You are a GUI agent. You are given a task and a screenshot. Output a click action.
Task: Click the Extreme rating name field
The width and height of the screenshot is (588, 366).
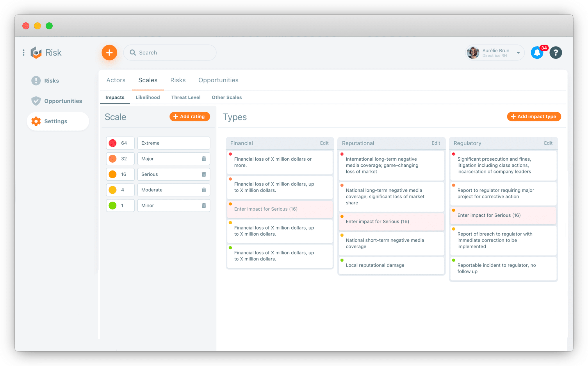[x=174, y=143]
